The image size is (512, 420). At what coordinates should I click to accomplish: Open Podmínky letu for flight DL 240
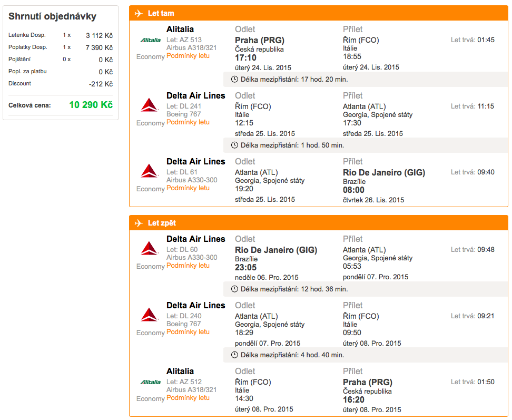click(188, 332)
